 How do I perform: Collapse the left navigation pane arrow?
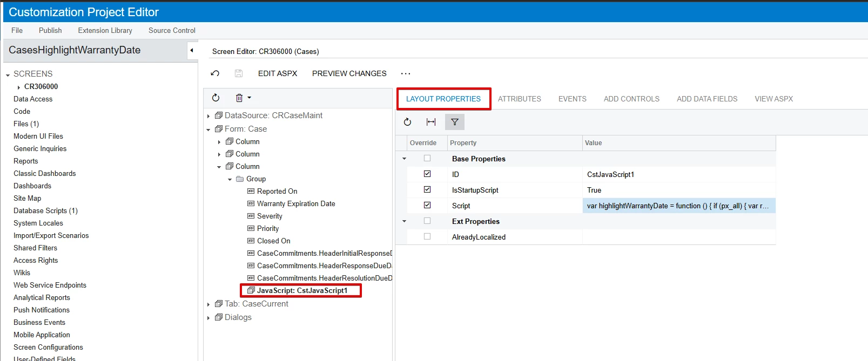click(191, 50)
